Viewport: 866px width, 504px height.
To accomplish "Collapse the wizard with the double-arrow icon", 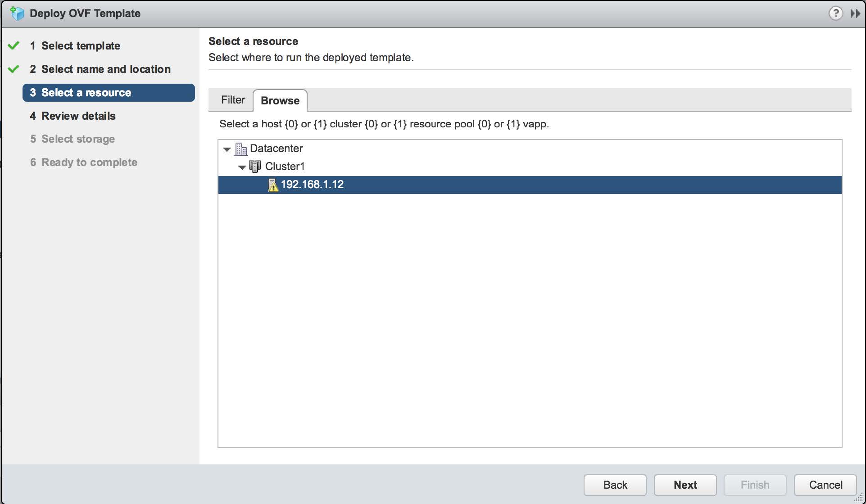I will tap(855, 13).
